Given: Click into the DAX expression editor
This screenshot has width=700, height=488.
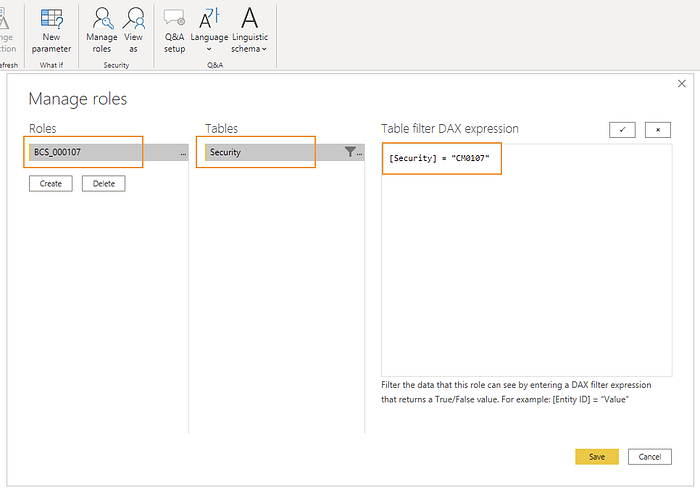Looking at the screenshot, I should 527,260.
